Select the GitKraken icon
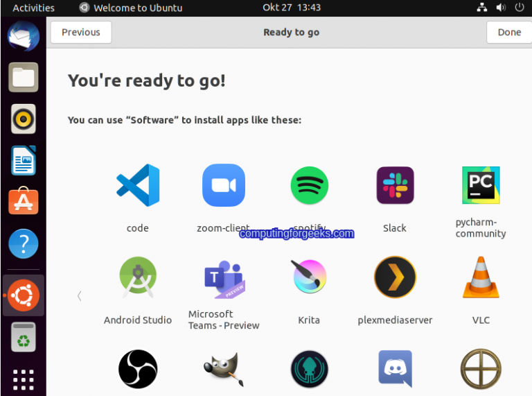Image resolution: width=532 pixels, height=396 pixels. pos(310,369)
